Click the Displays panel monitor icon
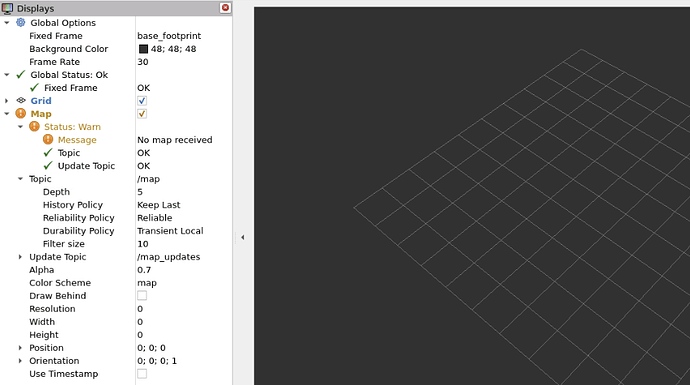The height and width of the screenshot is (385, 690). (7, 8)
